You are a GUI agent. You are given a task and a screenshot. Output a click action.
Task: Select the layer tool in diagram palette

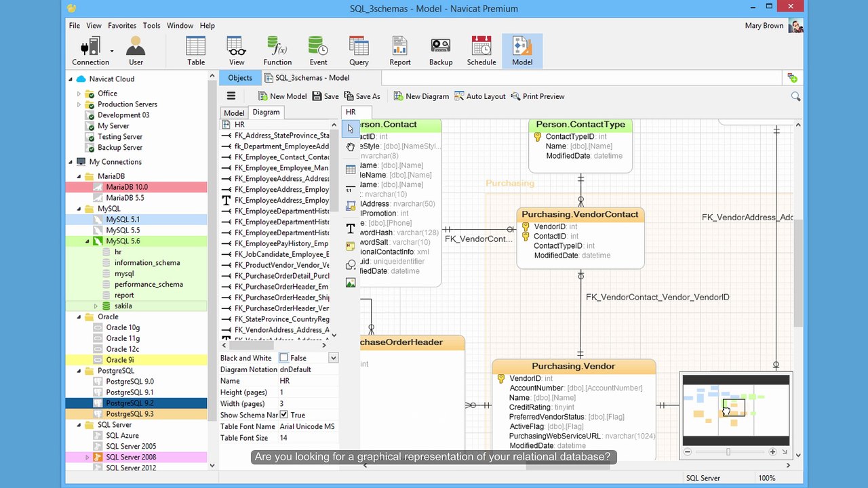(x=351, y=205)
